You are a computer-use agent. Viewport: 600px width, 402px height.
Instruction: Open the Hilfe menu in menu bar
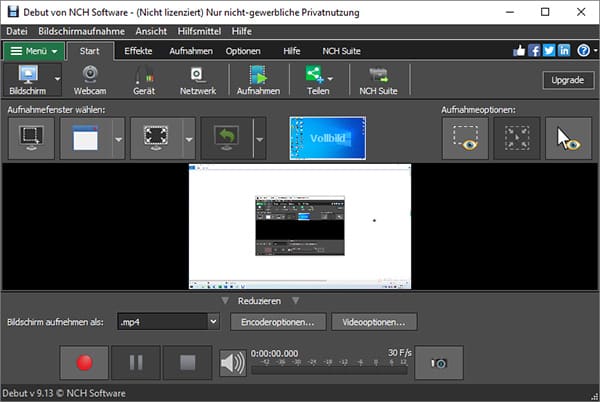[x=241, y=31]
